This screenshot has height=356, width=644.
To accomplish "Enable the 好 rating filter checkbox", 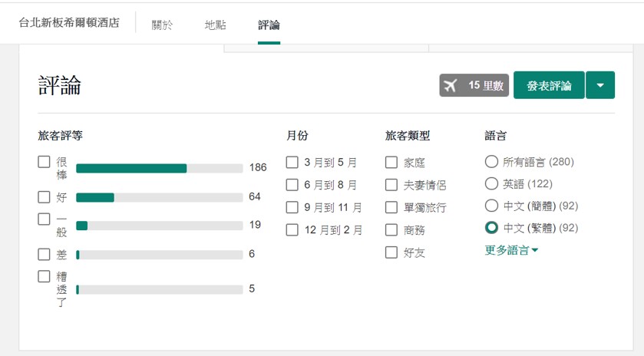I will (45, 197).
